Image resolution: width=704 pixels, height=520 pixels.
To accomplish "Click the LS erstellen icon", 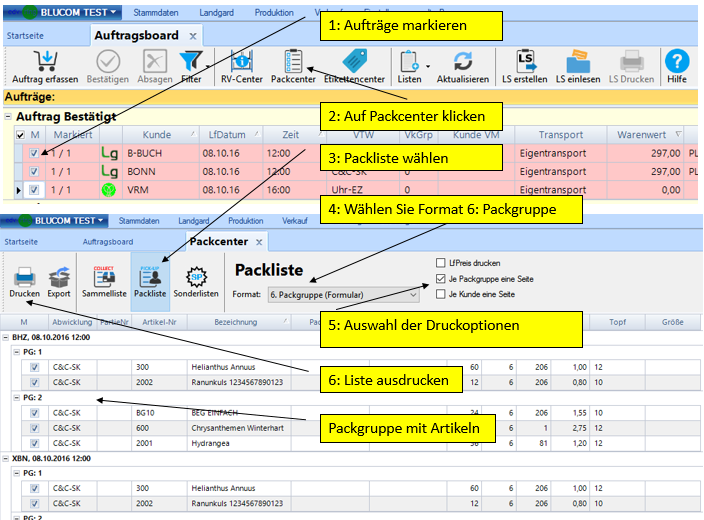I will click(x=526, y=61).
